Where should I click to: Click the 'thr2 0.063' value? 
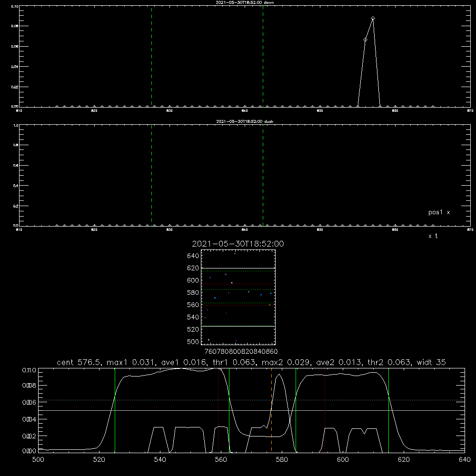(x=389, y=362)
